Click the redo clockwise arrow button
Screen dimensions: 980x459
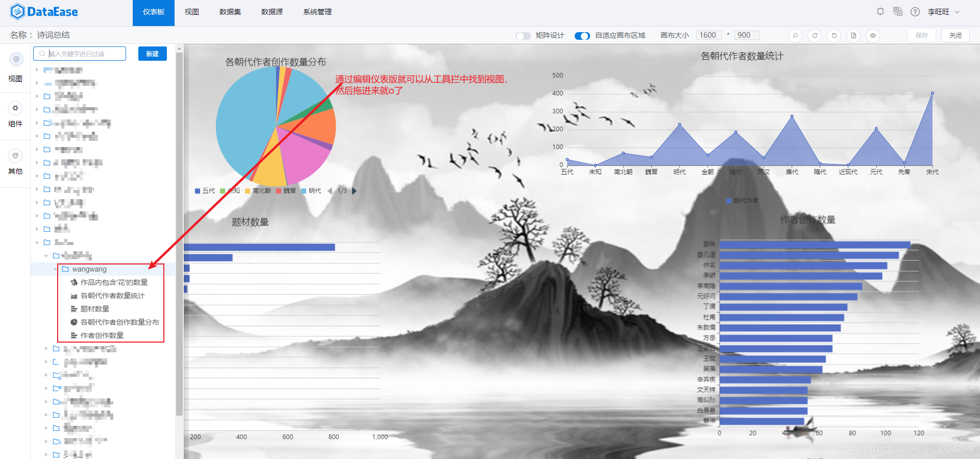[815, 35]
